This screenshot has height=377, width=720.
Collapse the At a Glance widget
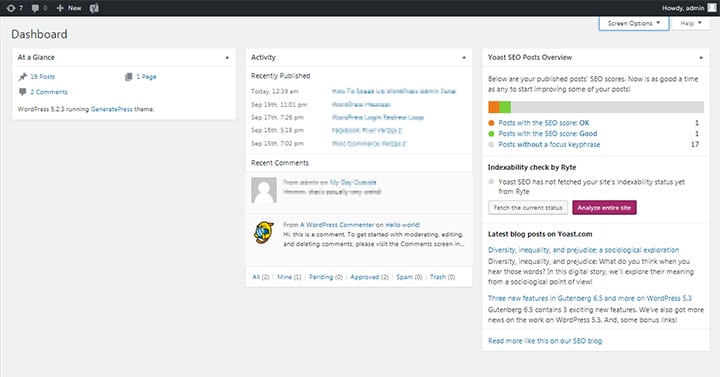coord(227,57)
